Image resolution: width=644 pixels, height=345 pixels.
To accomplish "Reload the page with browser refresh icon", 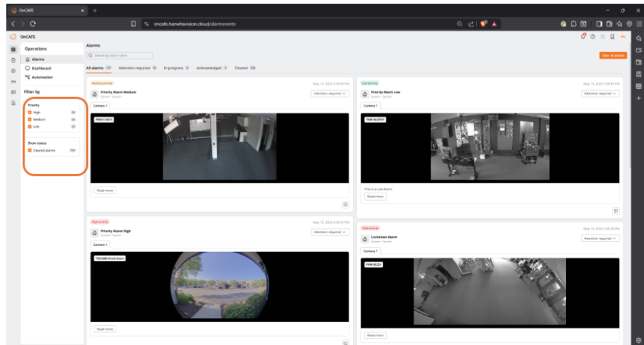I will click(x=33, y=24).
